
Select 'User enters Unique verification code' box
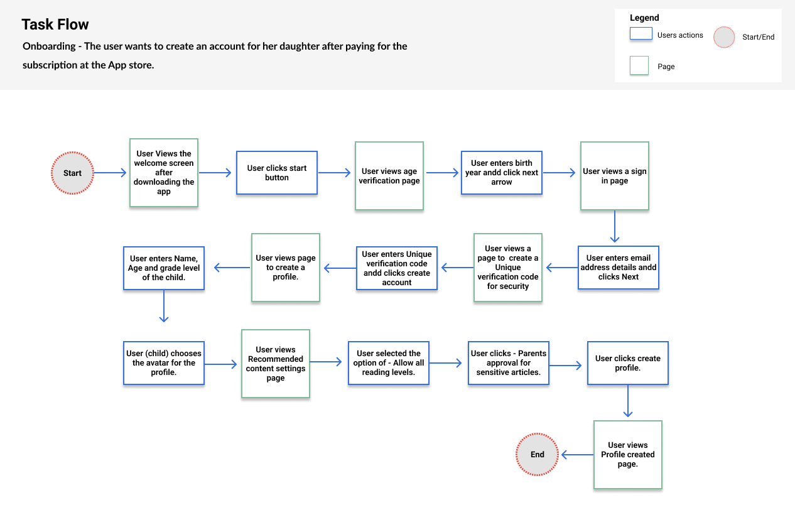[397, 268]
